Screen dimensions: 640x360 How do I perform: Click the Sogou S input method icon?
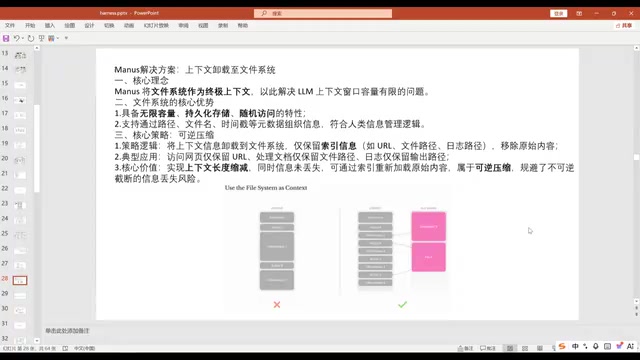tap(562, 346)
